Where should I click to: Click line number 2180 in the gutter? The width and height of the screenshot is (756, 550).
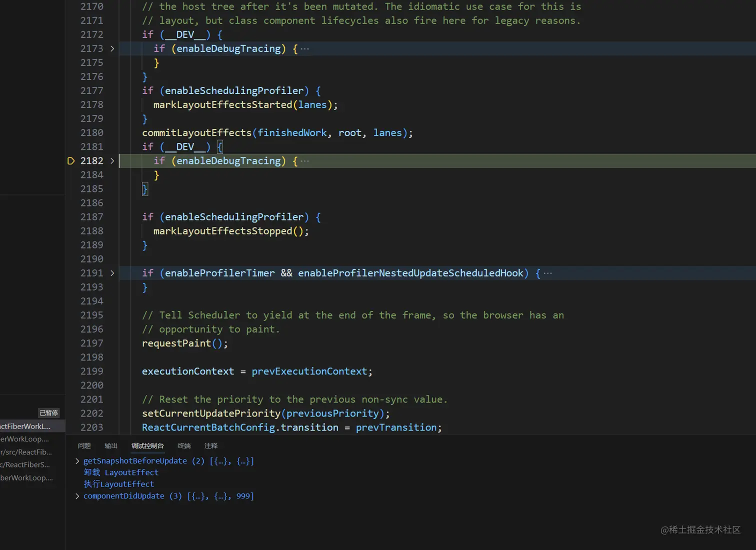coord(91,133)
